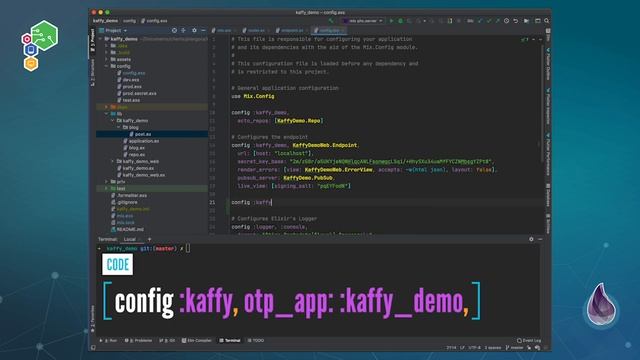The image size is (640, 360).
Task: Open the Elixir Compiler tool window
Action: (x=197, y=340)
